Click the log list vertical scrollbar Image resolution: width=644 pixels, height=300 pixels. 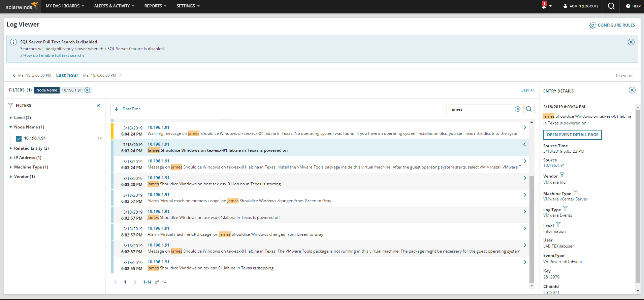coord(532,229)
